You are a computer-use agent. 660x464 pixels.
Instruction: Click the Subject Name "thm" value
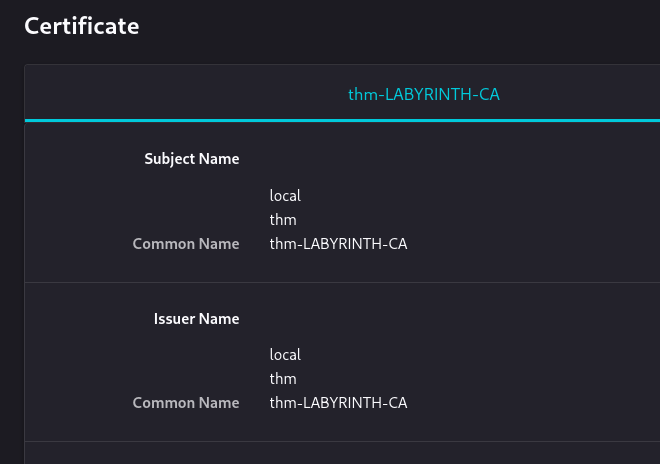point(283,220)
